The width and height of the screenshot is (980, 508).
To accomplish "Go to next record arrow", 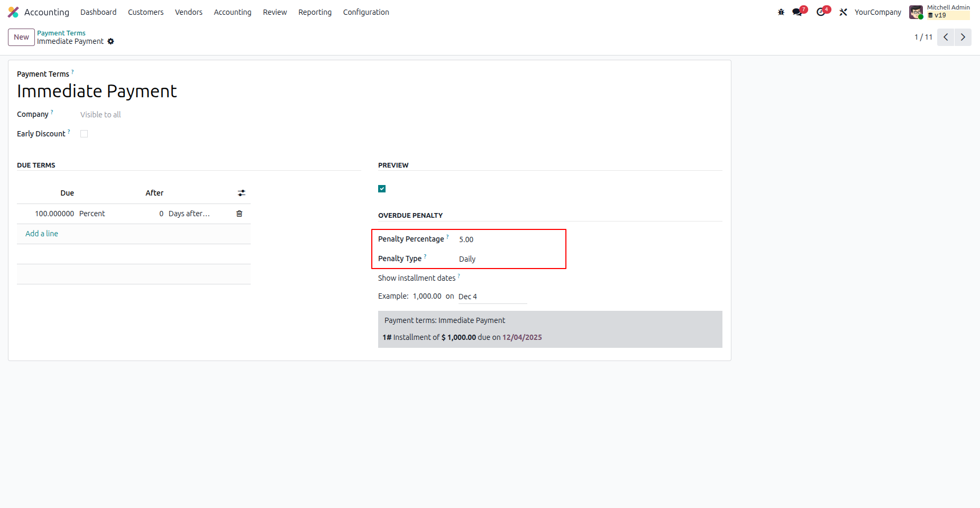I will click(963, 37).
